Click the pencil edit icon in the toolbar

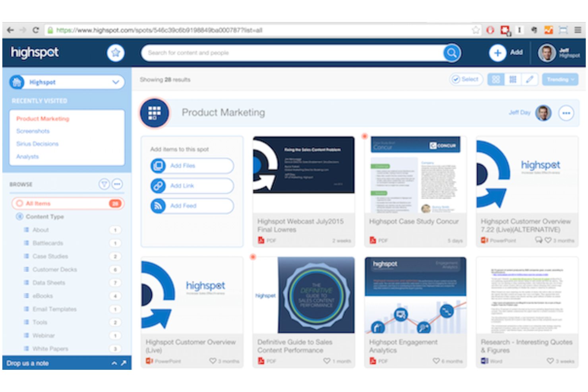coord(530,79)
